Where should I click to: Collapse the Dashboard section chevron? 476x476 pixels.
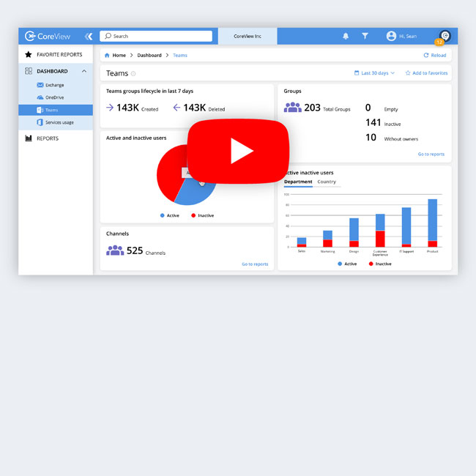tap(84, 71)
